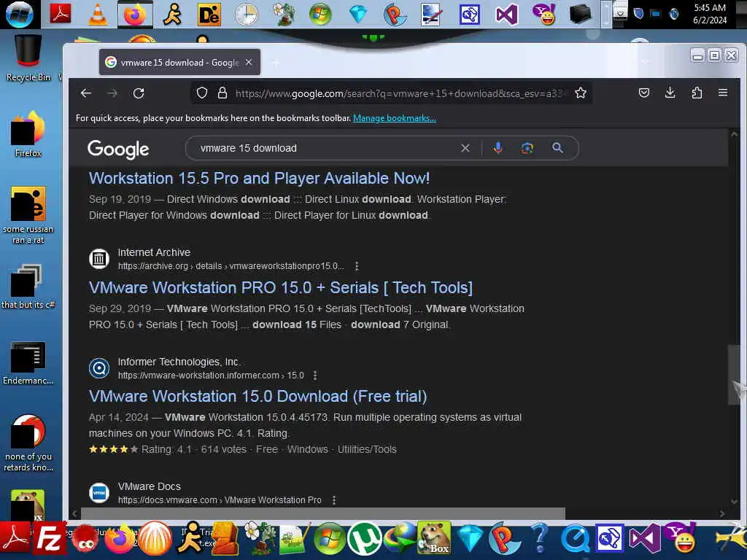Screen dimensions: 747x560
Task: Open more options for Informer Technologies result
Action: (x=315, y=376)
